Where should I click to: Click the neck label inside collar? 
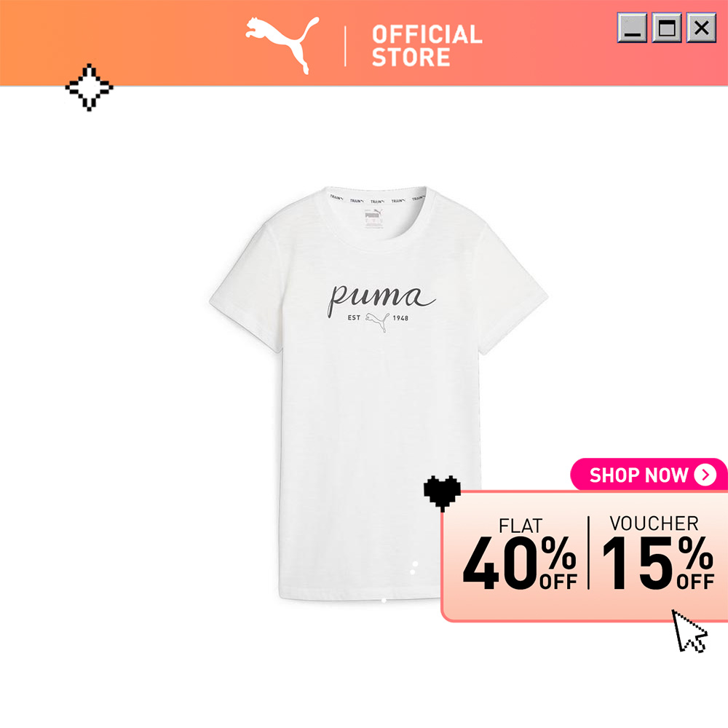pyautogui.click(x=373, y=218)
